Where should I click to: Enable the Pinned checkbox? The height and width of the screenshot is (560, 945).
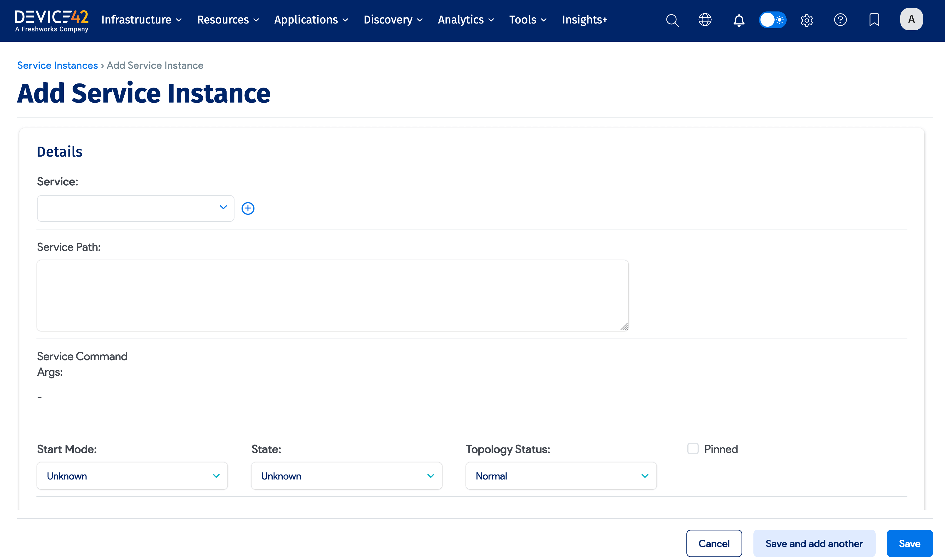coord(693,448)
